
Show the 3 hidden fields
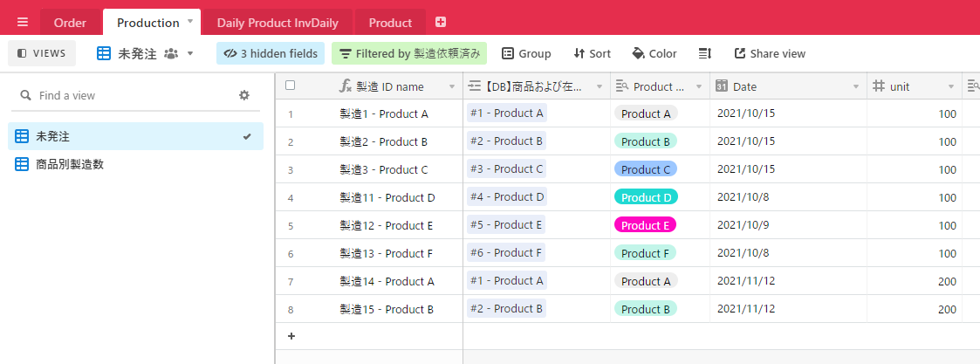pyautogui.click(x=271, y=54)
